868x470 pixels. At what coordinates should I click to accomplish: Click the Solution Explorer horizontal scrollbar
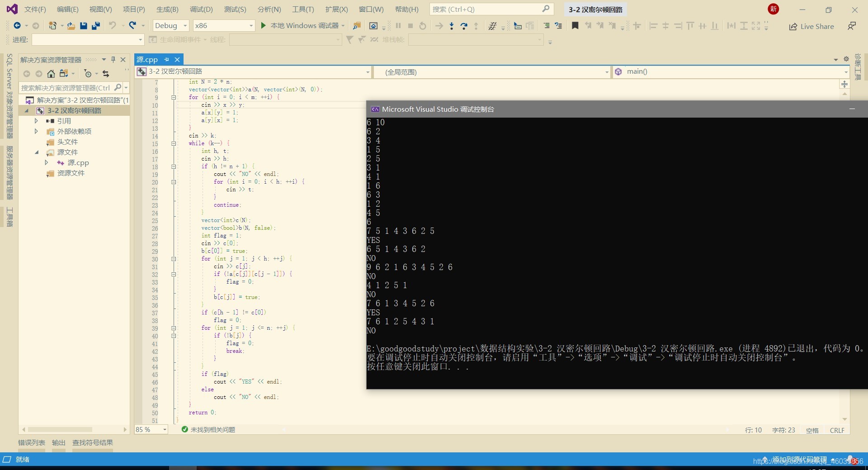[x=60, y=429]
